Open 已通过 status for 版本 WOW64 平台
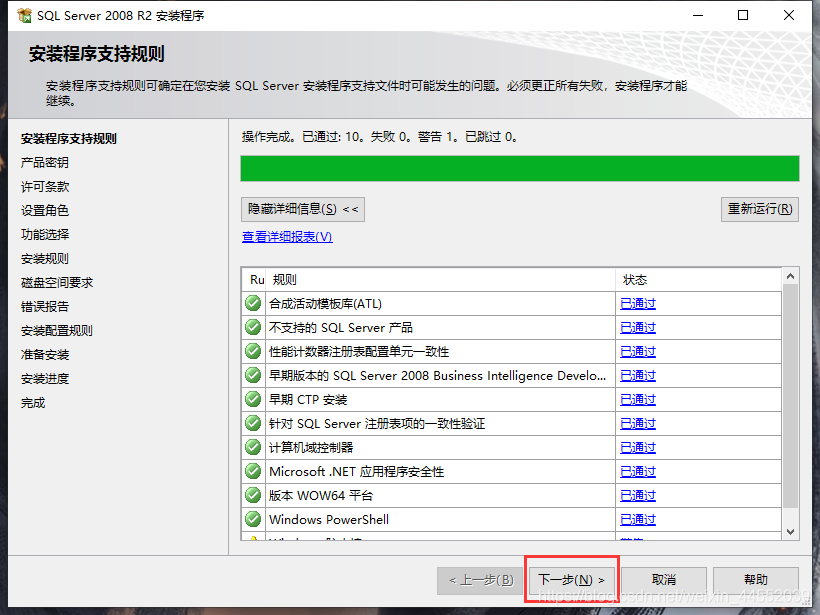820x615 pixels. [637, 496]
